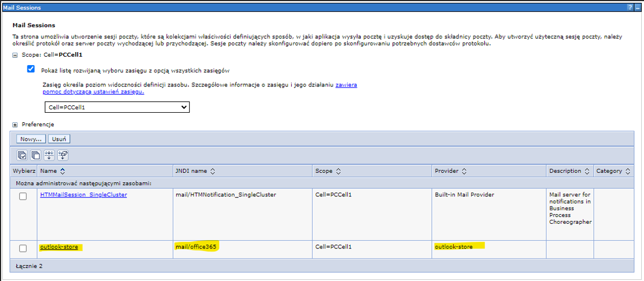Open the HTMMailSession_SingleCluster link
644x281 pixels.
pyautogui.click(x=84, y=195)
